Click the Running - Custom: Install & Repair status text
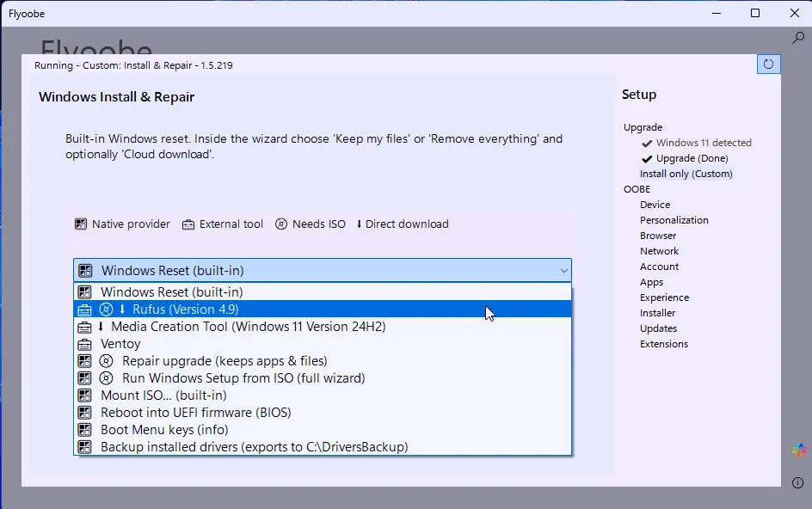812x509 pixels. pyautogui.click(x=133, y=65)
